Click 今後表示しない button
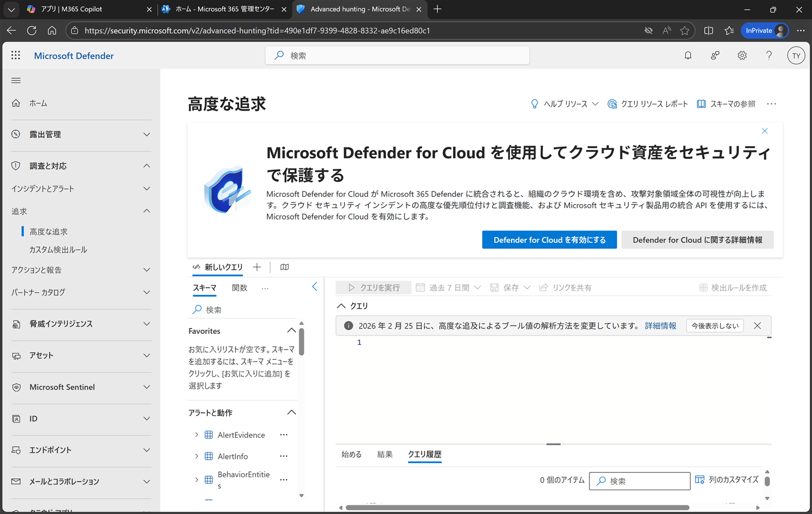812x514 pixels. pos(715,326)
